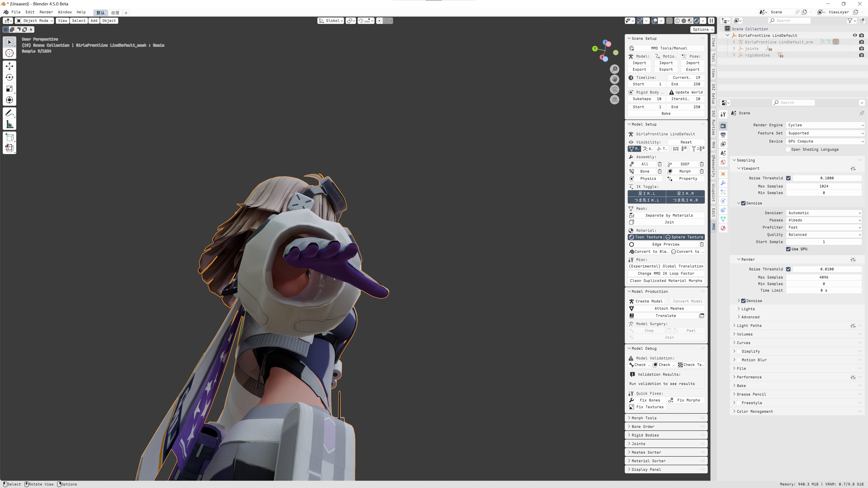Select wireframe viewport shading mode

coord(677,21)
